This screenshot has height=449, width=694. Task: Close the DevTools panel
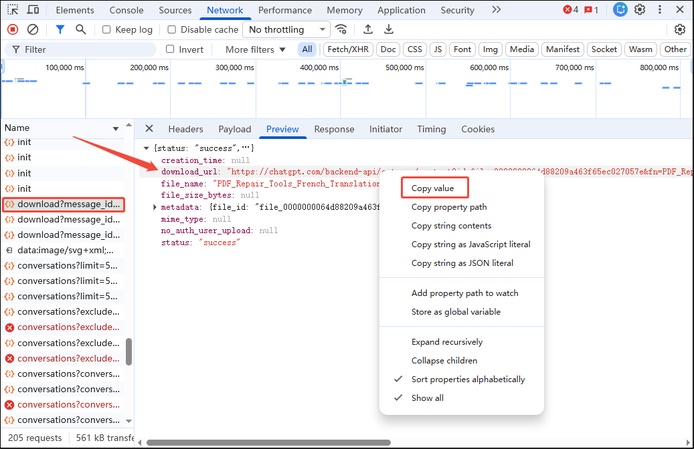680,10
